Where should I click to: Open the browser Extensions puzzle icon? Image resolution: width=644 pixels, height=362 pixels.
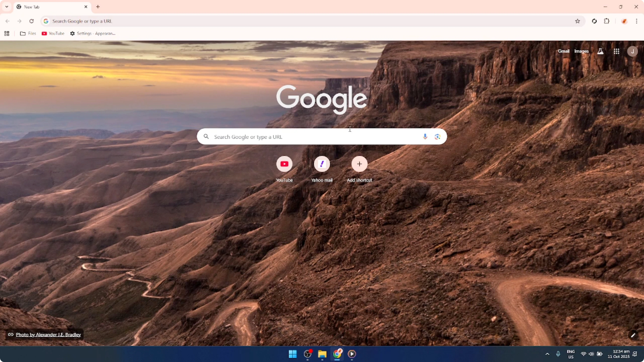[x=607, y=21]
